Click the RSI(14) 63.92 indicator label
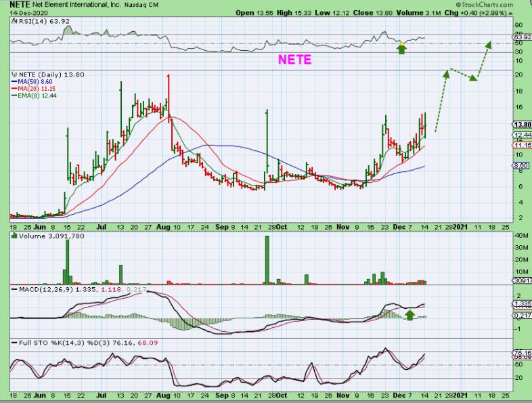This screenshot has width=532, height=403. [44, 21]
